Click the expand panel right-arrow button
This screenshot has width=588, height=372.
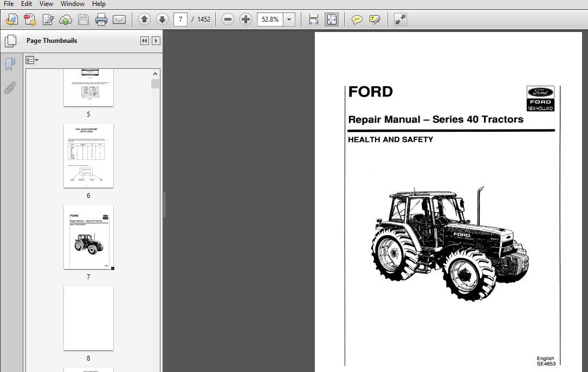[156, 41]
